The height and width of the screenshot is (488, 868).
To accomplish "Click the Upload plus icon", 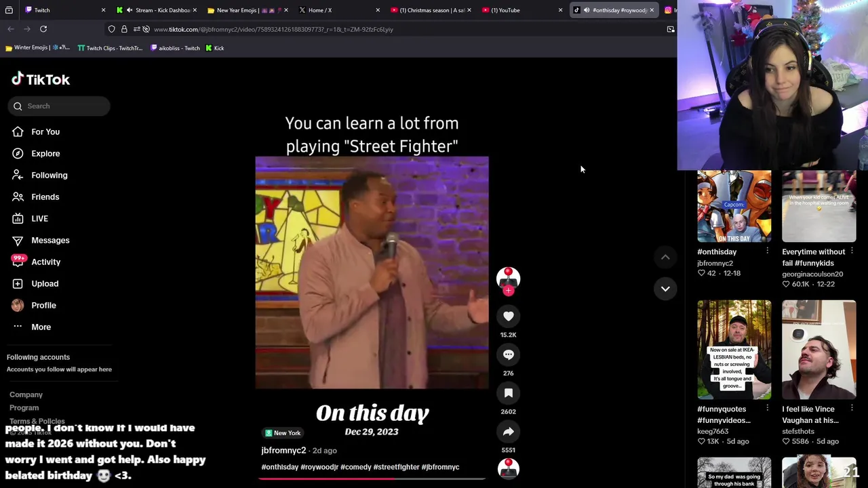I will pos(18,283).
